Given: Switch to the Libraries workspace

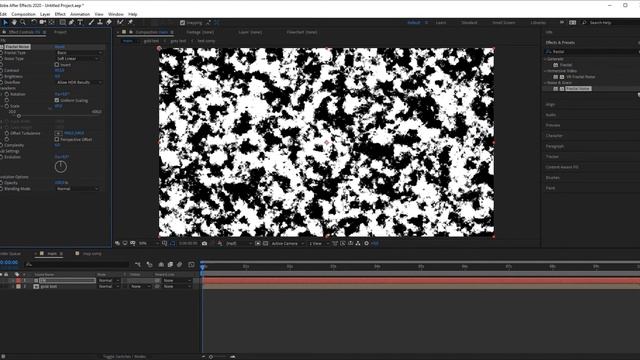Looking at the screenshot, I should (538, 22).
